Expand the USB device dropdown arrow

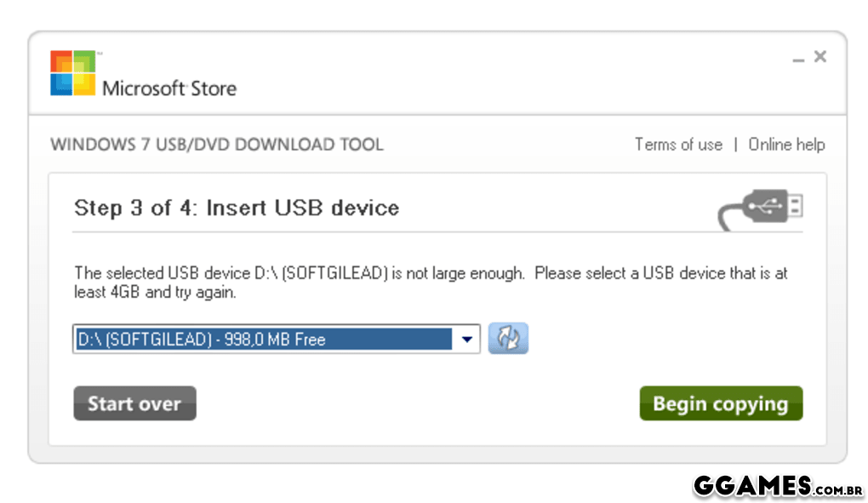click(466, 339)
